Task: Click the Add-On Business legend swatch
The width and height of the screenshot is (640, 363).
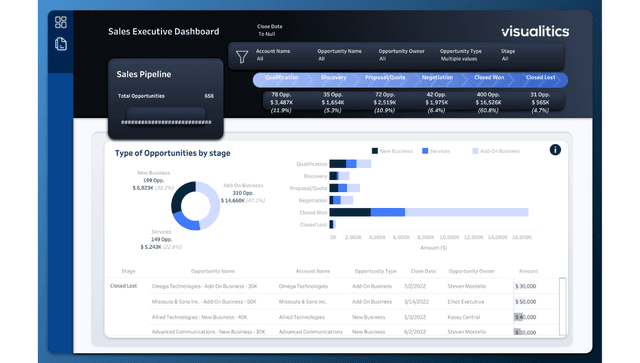Action: click(475, 151)
